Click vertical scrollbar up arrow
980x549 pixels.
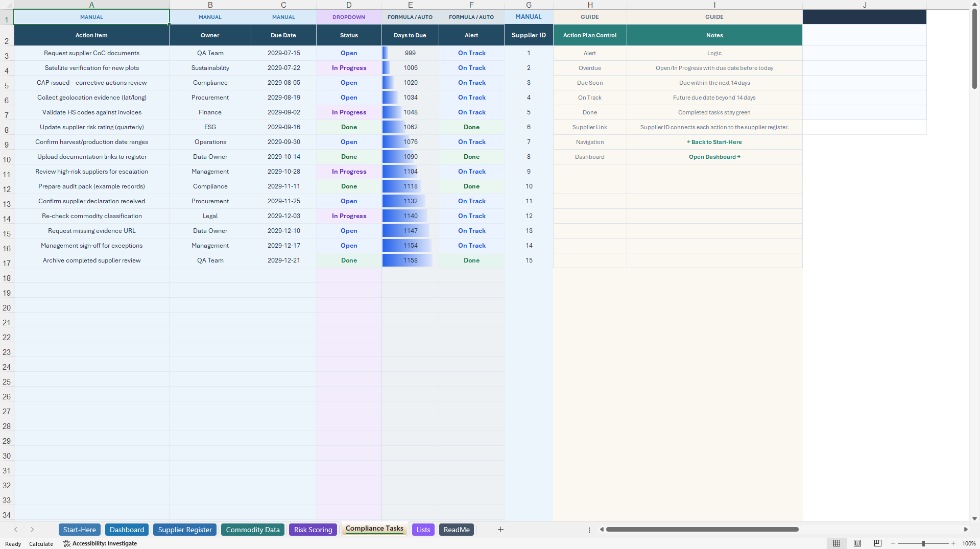click(974, 5)
